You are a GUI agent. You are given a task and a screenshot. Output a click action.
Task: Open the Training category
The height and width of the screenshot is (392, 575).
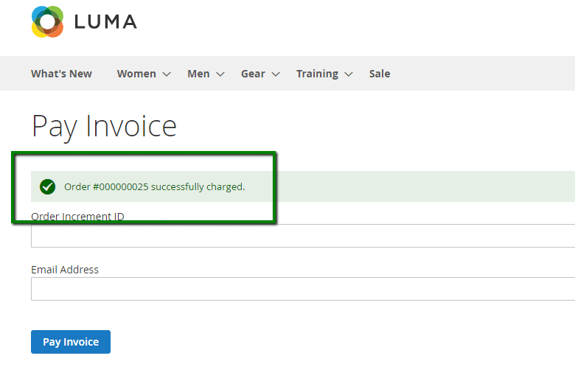pyautogui.click(x=317, y=74)
